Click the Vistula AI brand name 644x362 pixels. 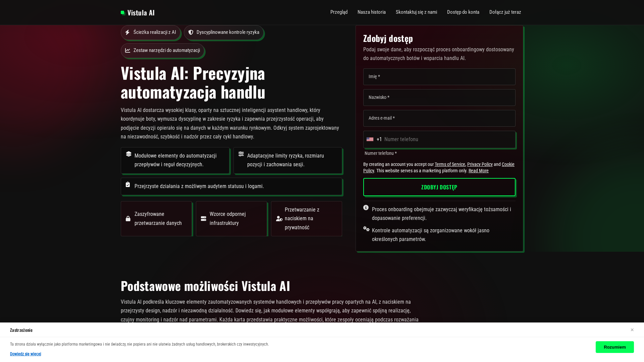141,13
